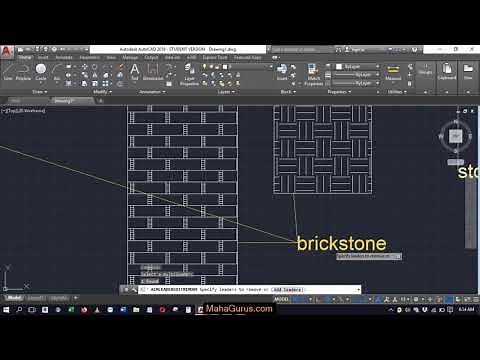
Task: Toggle the layer on/off lightbulb
Action: pos(204,67)
